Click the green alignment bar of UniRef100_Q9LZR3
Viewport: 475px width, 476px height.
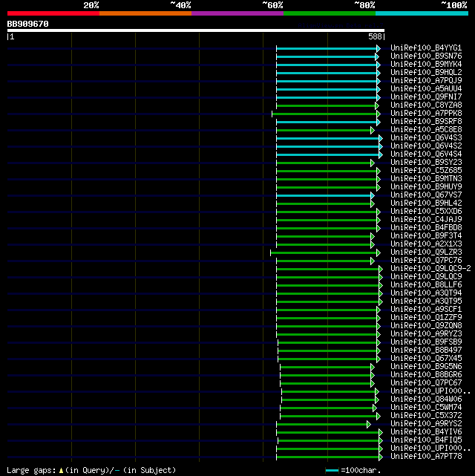[324, 253]
